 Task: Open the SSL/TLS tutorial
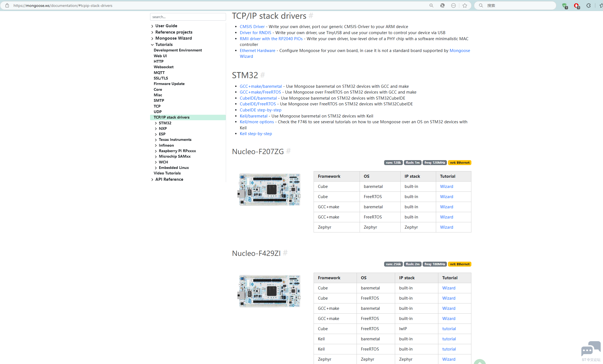(161, 78)
